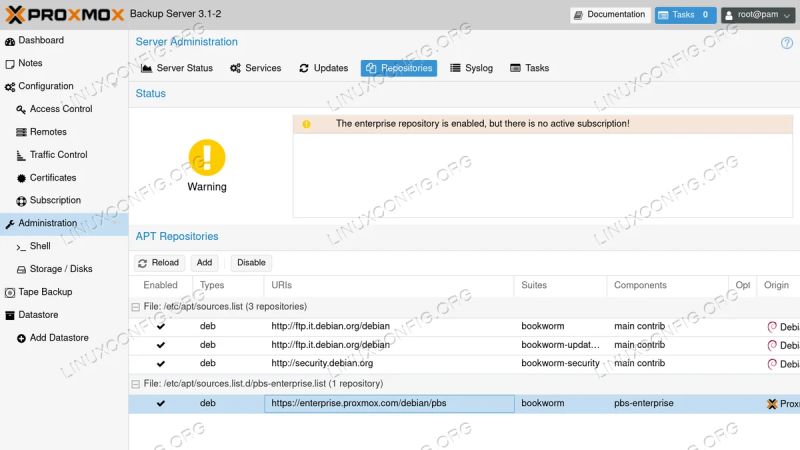Open the Documentation button
Viewport: 800px width, 450px height.
point(610,15)
